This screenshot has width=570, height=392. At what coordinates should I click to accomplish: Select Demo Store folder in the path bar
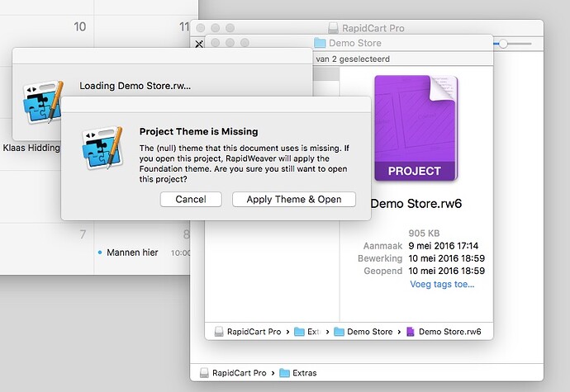tap(363, 332)
